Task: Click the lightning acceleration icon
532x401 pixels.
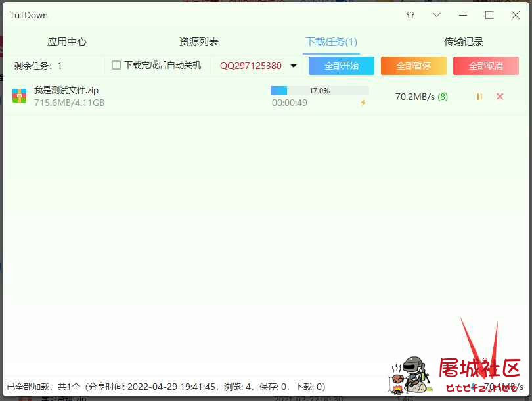Action: point(363,103)
